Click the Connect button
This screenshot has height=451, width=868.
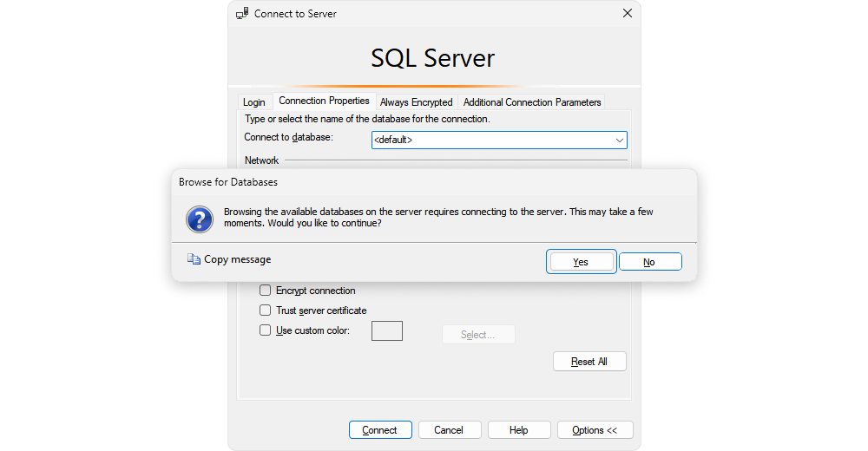[380, 430]
